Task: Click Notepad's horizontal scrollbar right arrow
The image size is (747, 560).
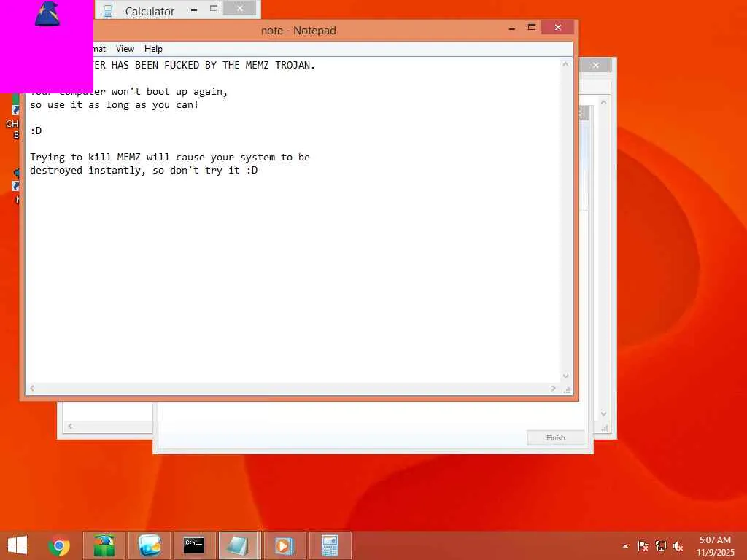Action: point(553,389)
